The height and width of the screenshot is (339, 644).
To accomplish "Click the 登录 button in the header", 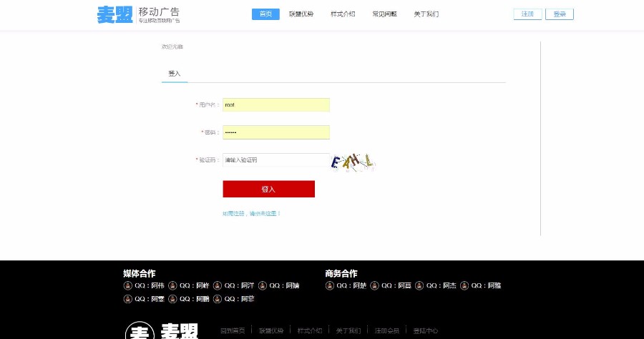I will pos(560,14).
